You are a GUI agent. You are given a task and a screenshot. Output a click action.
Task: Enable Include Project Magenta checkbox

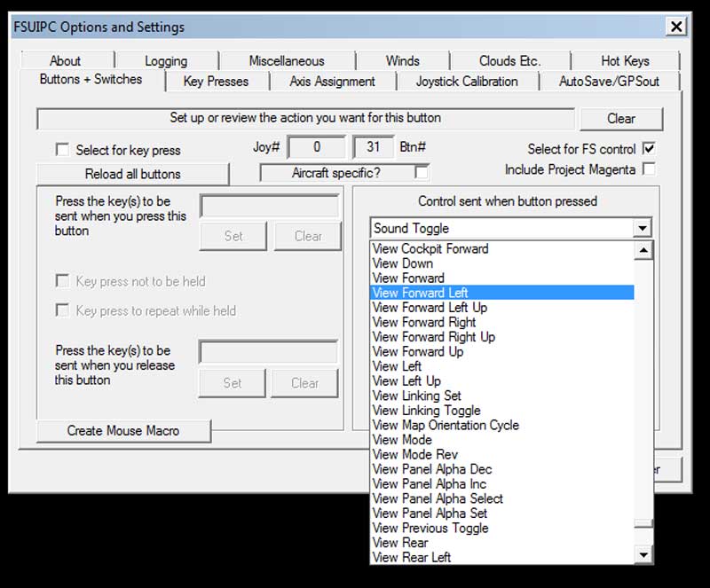click(649, 169)
